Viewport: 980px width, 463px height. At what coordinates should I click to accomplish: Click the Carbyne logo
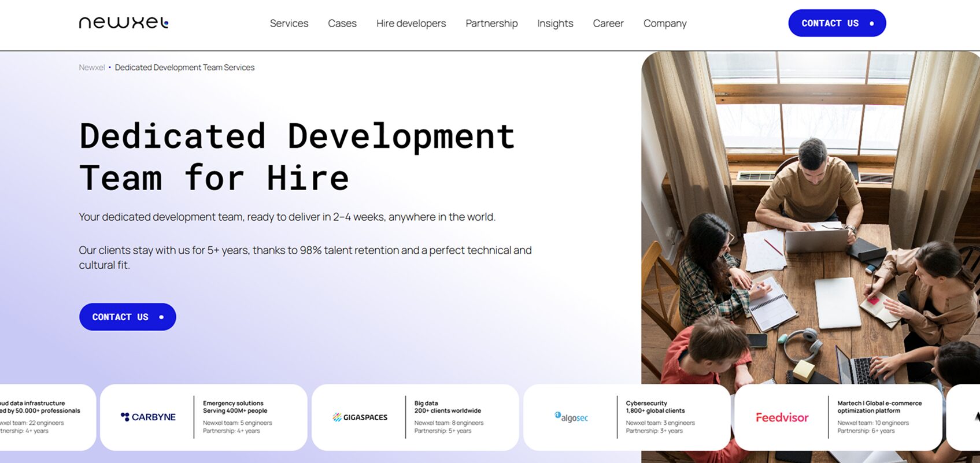click(x=148, y=417)
